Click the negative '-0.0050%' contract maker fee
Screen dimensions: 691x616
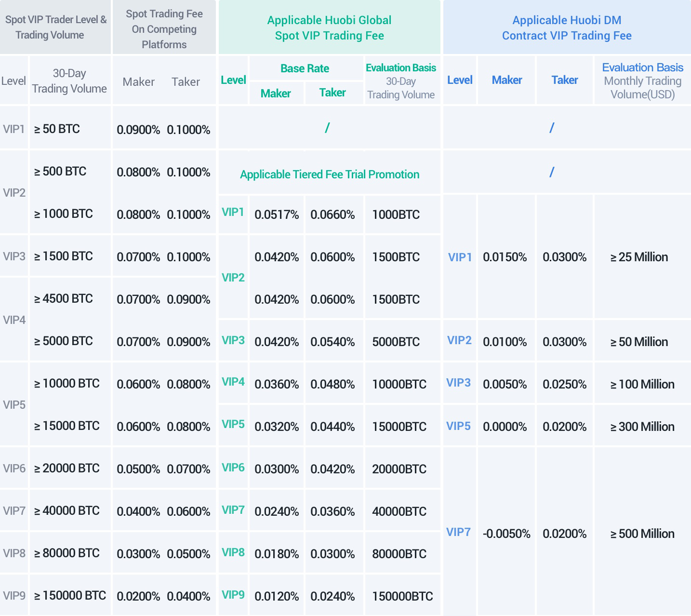pyautogui.click(x=506, y=534)
